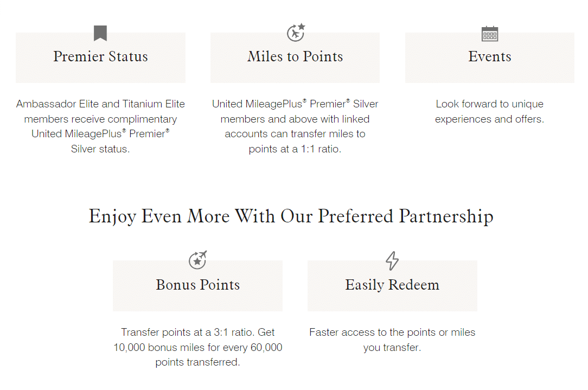Click the transfer miles 1:1 ratio description
Image resolution: width=588 pixels, height=390 pixels.
[295, 126]
